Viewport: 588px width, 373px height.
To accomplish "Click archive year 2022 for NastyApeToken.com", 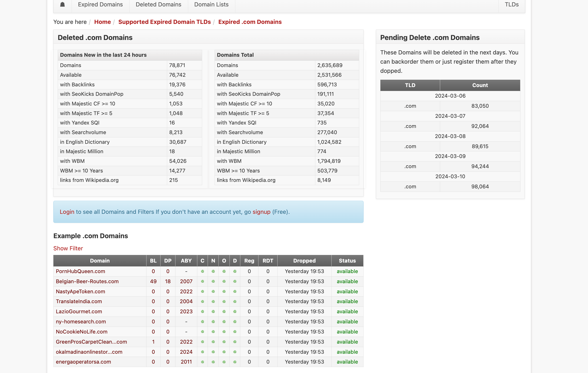I will 186,291.
